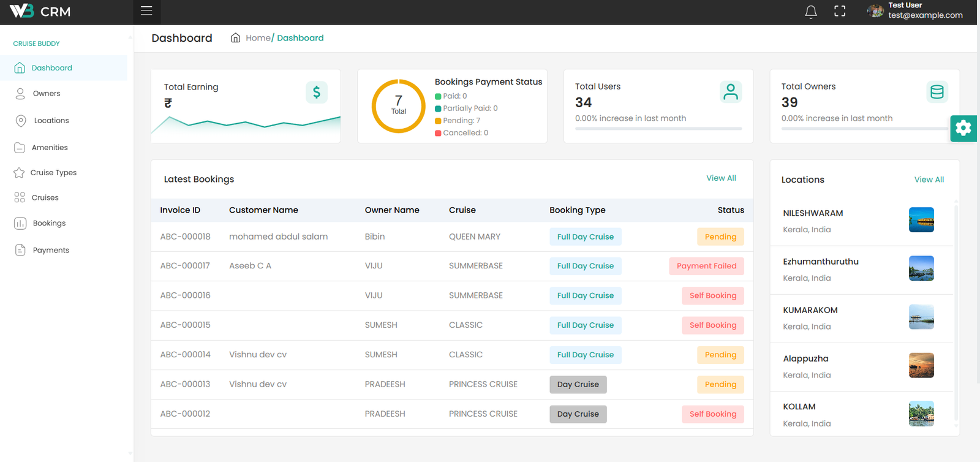This screenshot has height=462, width=980.
Task: Click the home icon in breadcrumb
Action: [x=235, y=38]
